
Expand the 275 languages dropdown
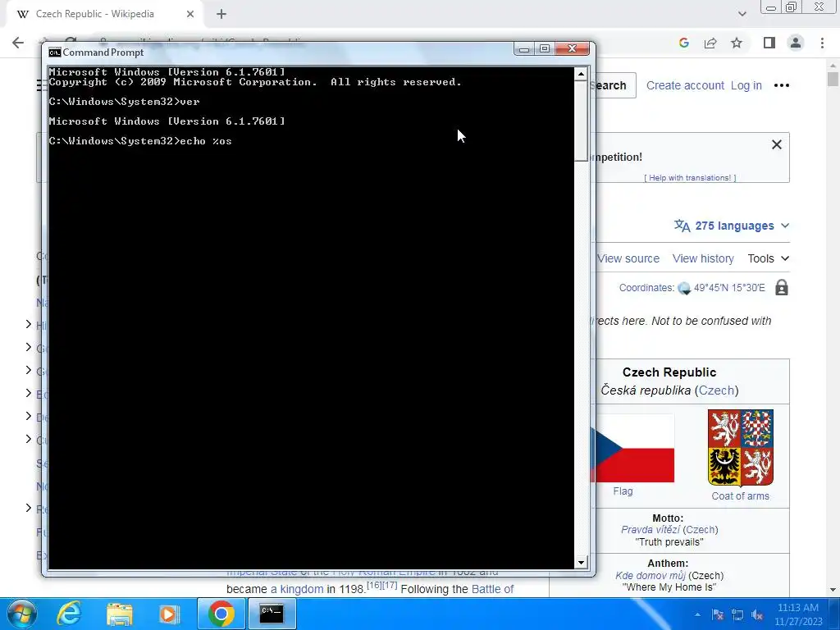point(732,226)
